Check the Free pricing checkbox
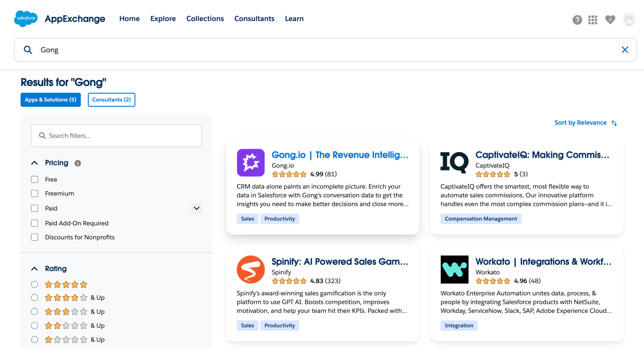 pos(34,179)
